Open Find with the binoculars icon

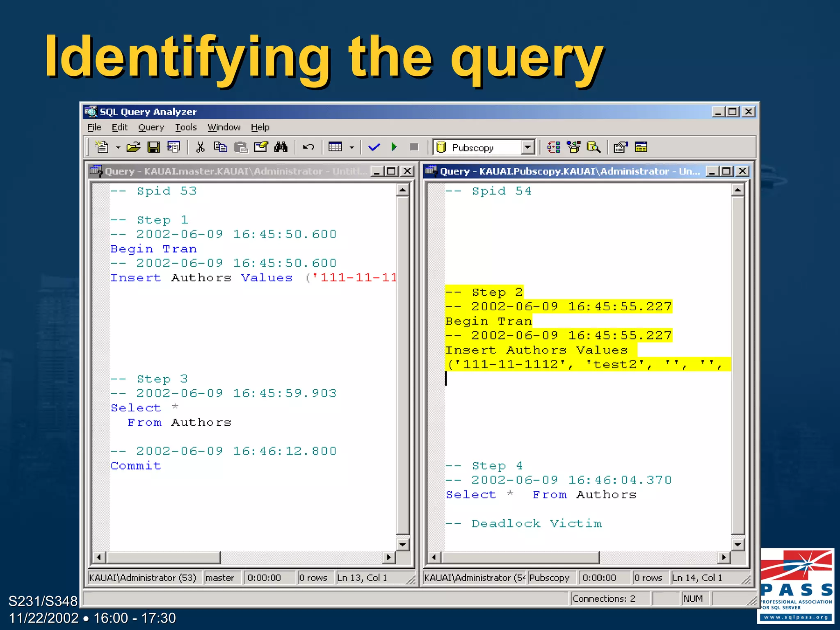(x=281, y=147)
